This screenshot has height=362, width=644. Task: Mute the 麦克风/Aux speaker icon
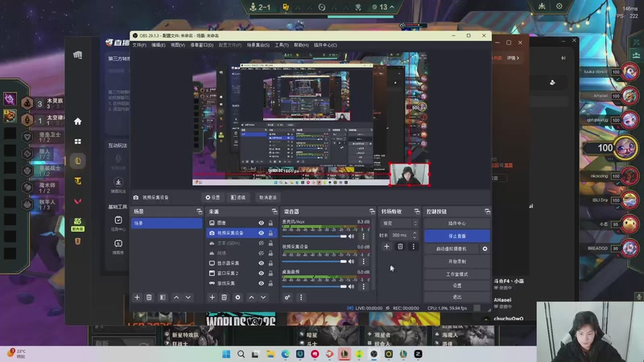(351, 237)
